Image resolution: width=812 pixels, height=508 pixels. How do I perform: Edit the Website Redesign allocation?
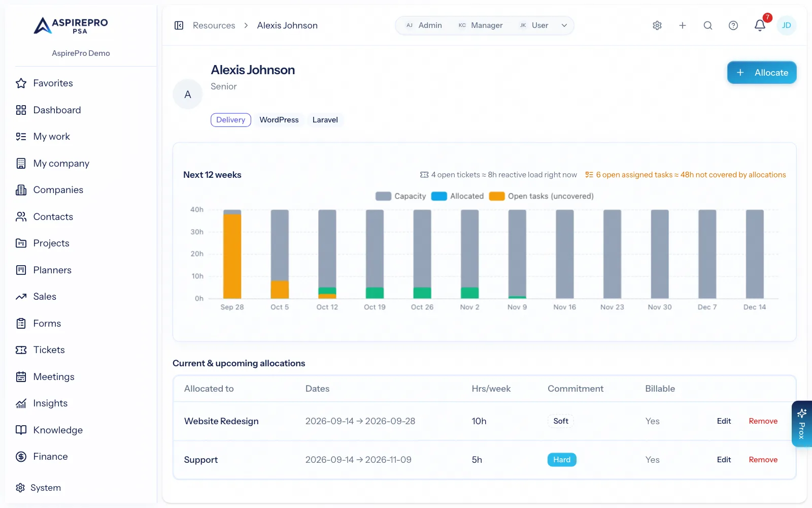pyautogui.click(x=724, y=421)
